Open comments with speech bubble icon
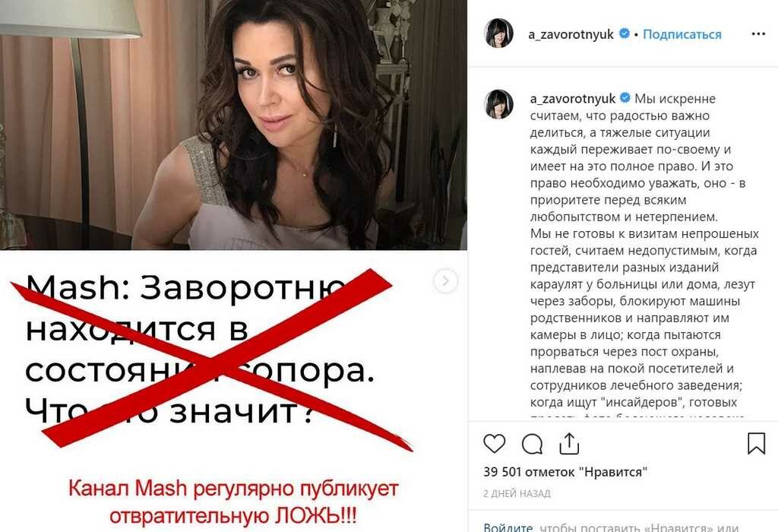This screenshot has height=532, width=778. pos(532,444)
